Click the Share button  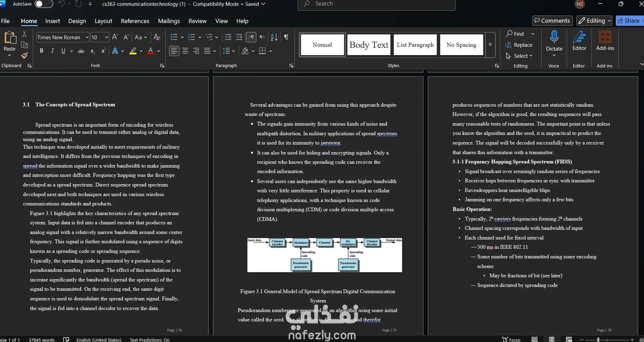point(630,21)
